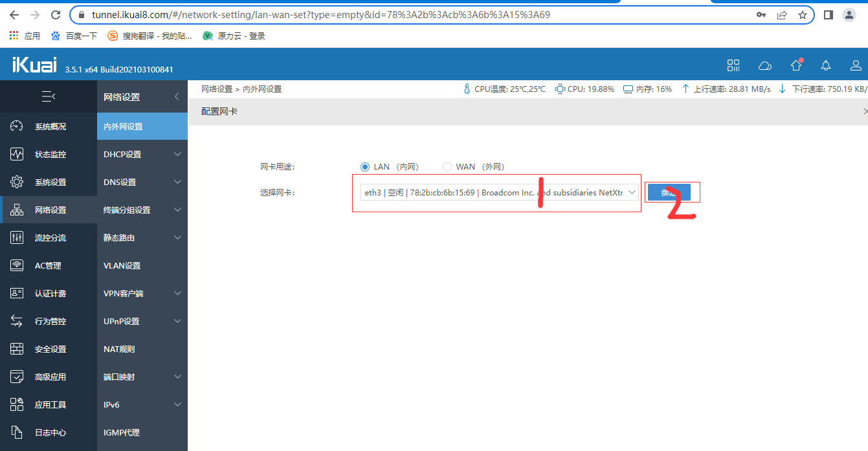This screenshot has height=451, width=868.
Task: Open 安全设置 in the left sidebar
Action: [49, 349]
